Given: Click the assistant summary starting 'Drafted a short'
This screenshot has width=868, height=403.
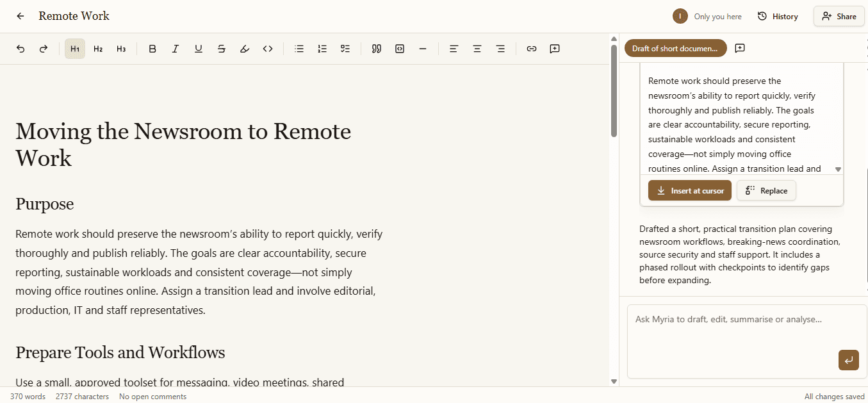Looking at the screenshot, I should [x=740, y=254].
